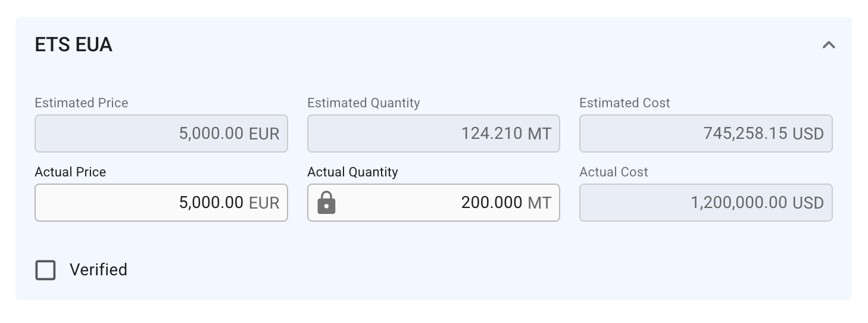Click the Estimated Quantity 124.210 MT field

click(433, 133)
